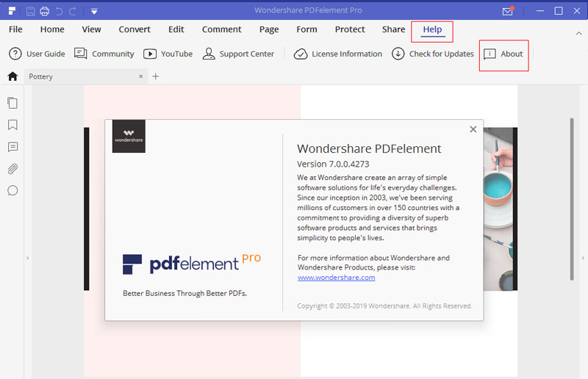Switch to the View tab
Screen dimensions: 588x379
pos(91,29)
